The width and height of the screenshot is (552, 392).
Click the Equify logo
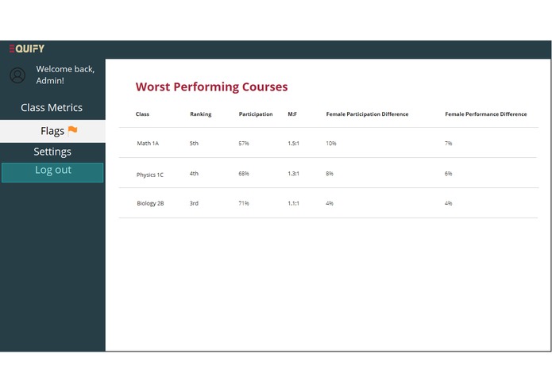[x=27, y=48]
